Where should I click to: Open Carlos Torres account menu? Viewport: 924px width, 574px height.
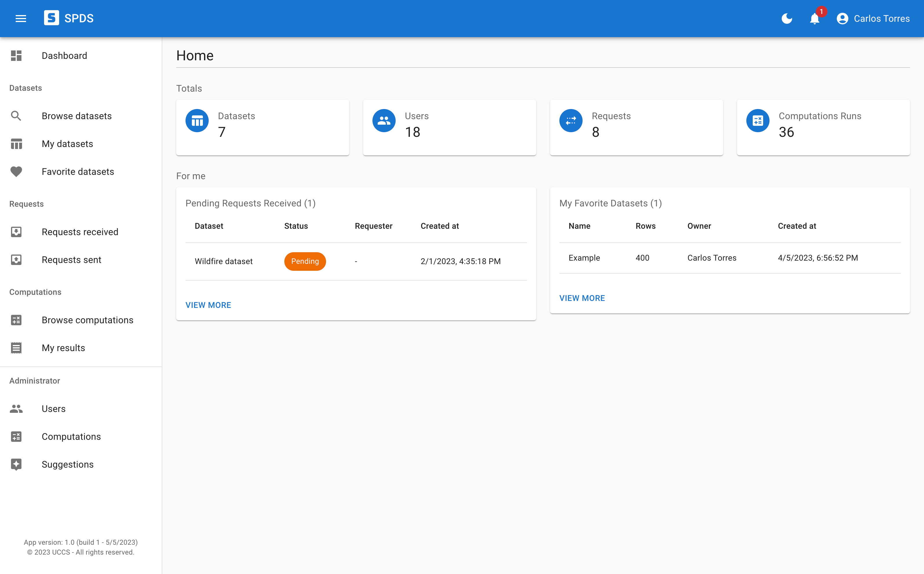[873, 19]
